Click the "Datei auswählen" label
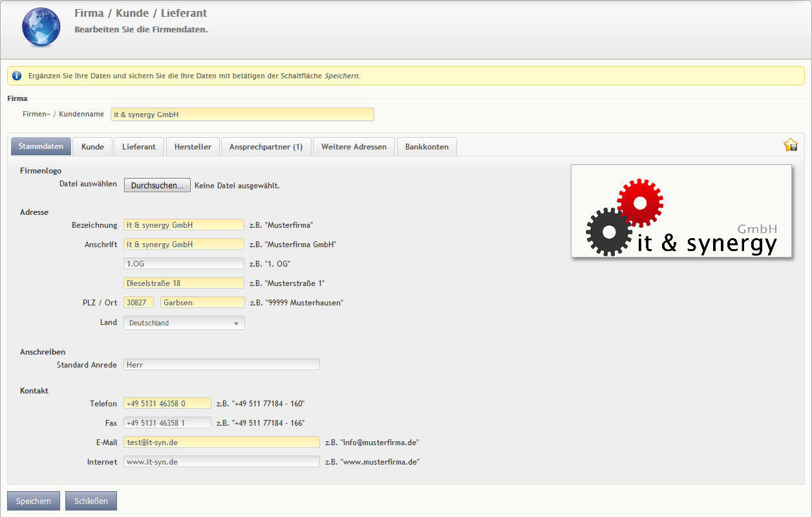The image size is (812, 517). tap(88, 184)
